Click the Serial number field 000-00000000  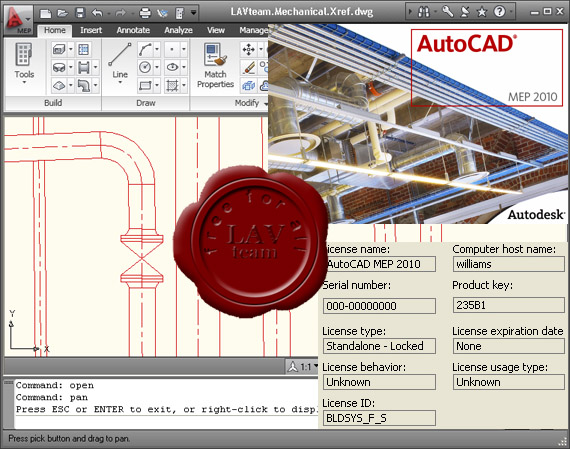379,306
